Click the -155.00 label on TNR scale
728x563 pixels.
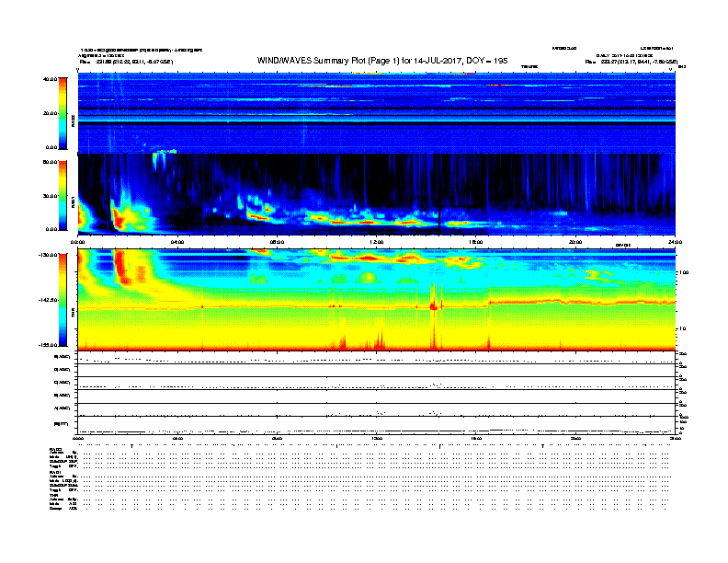(49, 345)
